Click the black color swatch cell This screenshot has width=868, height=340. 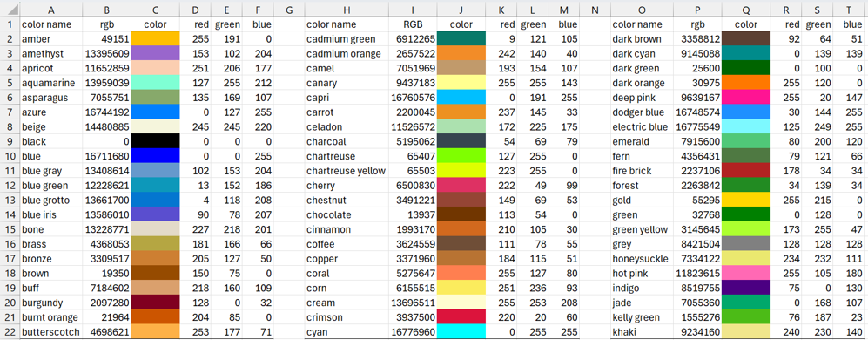click(156, 141)
